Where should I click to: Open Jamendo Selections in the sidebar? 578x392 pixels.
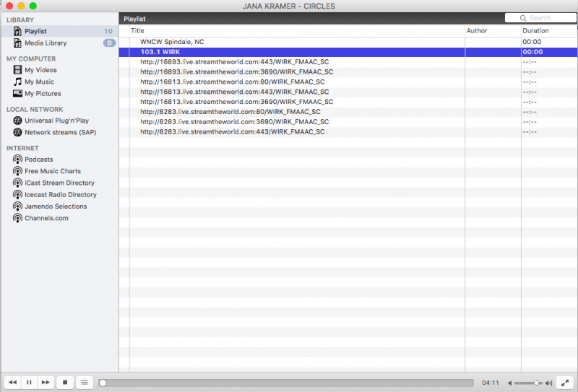(x=56, y=206)
